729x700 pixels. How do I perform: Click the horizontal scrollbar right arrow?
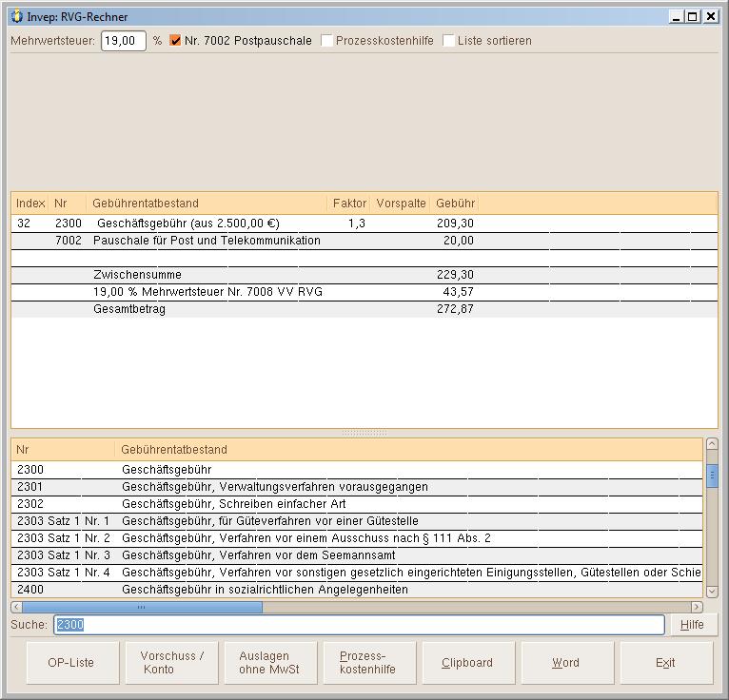(x=697, y=607)
